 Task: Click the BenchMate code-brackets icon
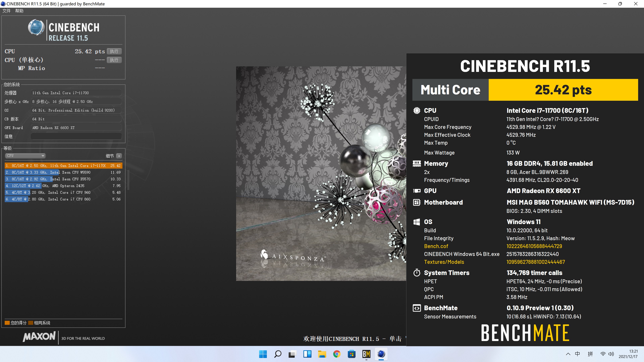[x=416, y=308]
